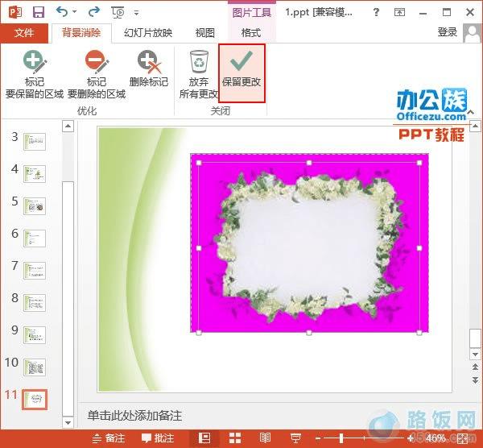Click 保留更改 checkmark button
This screenshot has height=448, width=483.
click(x=242, y=73)
